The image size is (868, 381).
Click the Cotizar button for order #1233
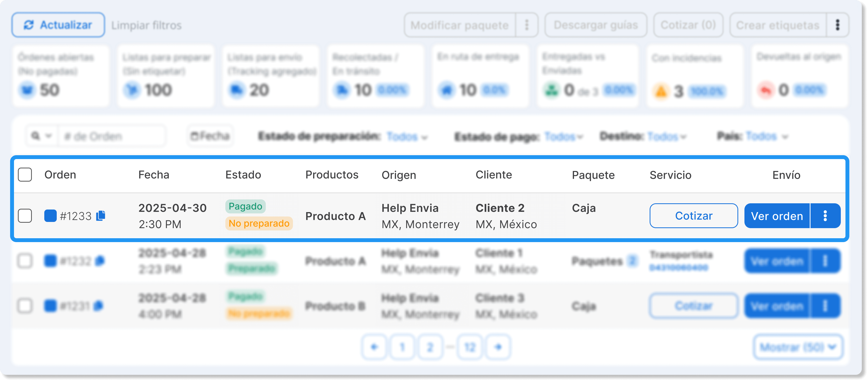tap(693, 216)
